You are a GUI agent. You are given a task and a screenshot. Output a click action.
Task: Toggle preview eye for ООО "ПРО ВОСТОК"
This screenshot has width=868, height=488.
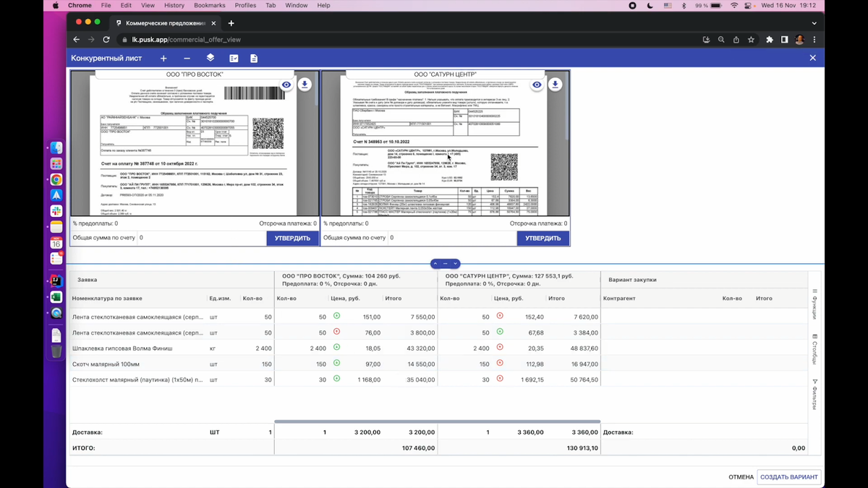[286, 85]
